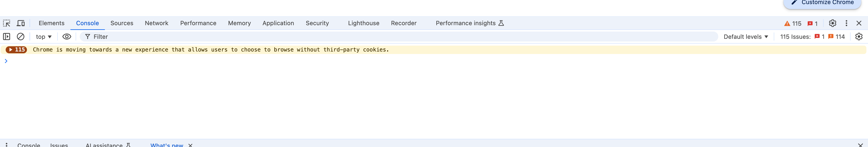Open console settings gear at right
Screen dimensions: 868x147
coord(858,37)
